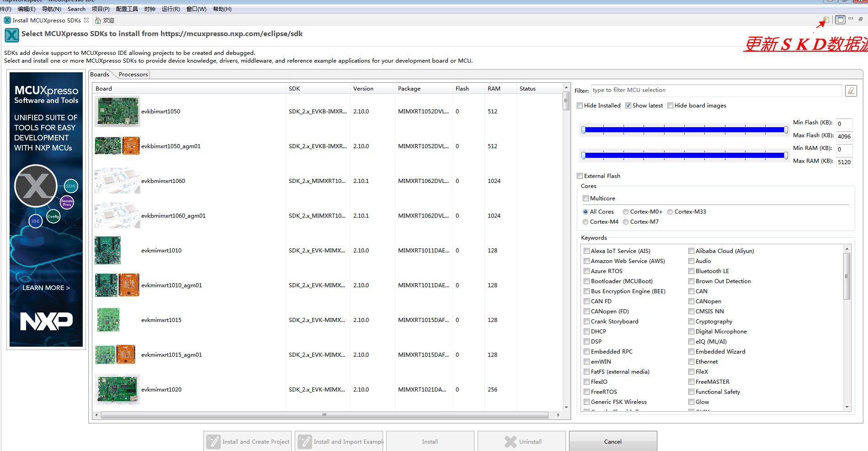
Task: Open the 运行(R) menu
Action: pyautogui.click(x=170, y=9)
